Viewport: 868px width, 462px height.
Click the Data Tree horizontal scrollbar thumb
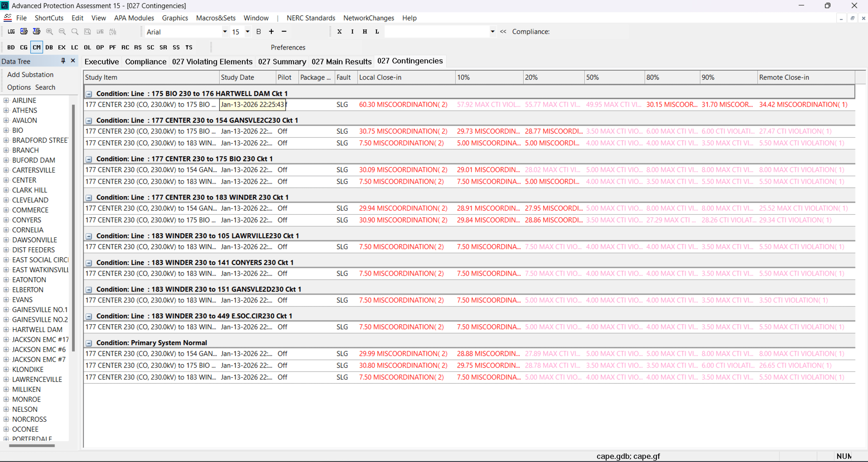click(32, 446)
